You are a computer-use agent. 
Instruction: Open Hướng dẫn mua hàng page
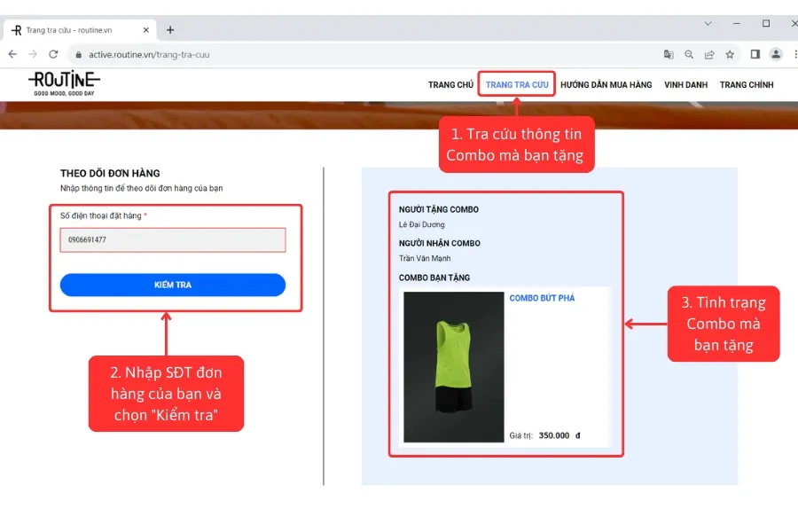click(606, 85)
